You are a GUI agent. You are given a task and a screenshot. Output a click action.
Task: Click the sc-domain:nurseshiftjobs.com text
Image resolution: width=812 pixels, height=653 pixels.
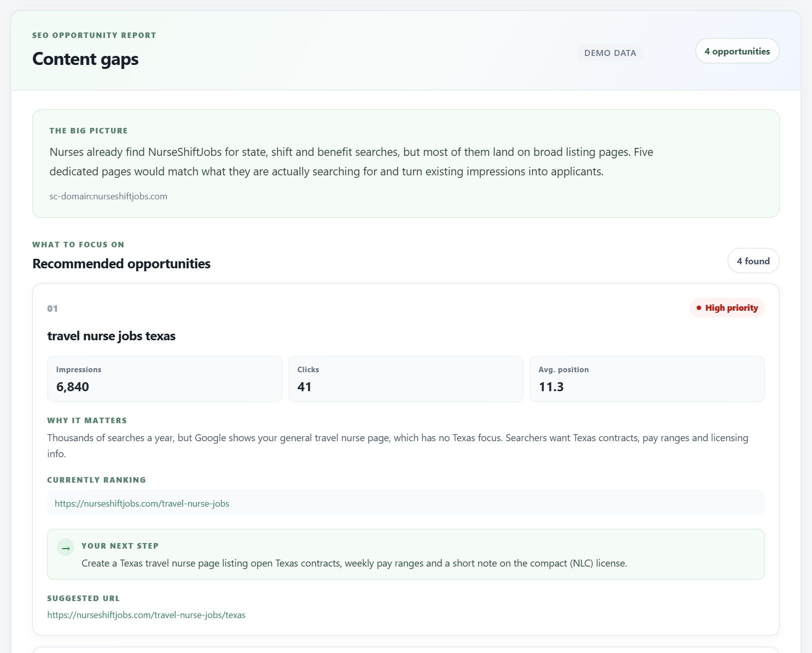coord(108,196)
